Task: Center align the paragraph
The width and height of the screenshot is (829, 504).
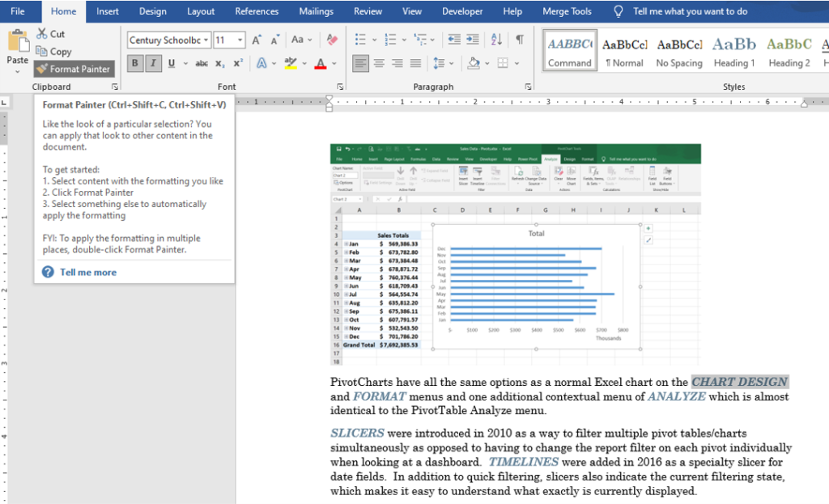Action: coord(379,63)
